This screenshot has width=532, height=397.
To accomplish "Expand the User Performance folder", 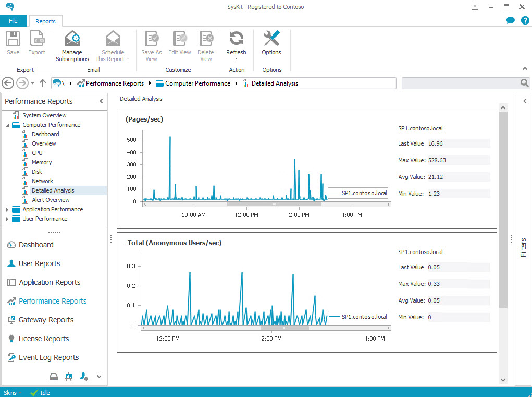I will click(x=7, y=219).
